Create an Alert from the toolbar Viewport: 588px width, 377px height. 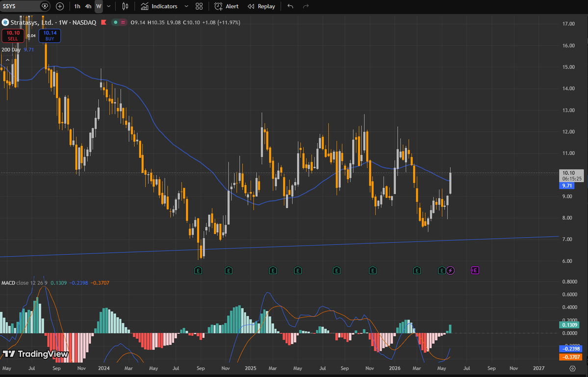(x=226, y=6)
